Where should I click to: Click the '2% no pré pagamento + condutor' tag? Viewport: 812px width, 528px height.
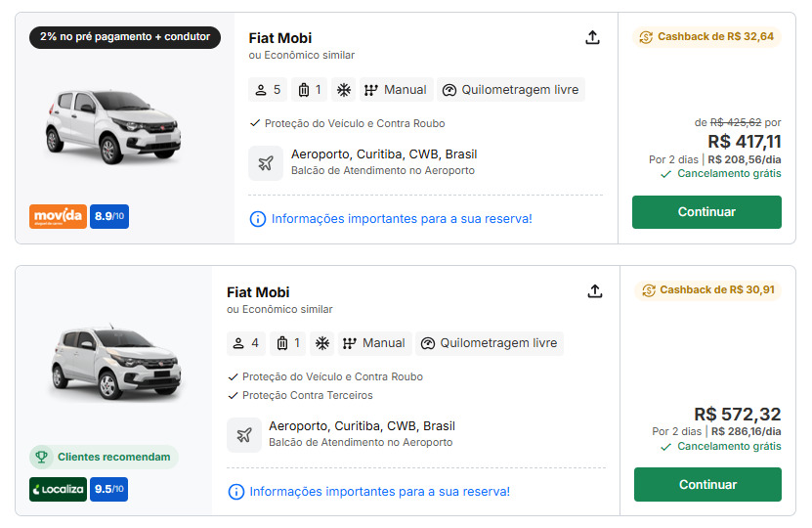click(x=125, y=37)
